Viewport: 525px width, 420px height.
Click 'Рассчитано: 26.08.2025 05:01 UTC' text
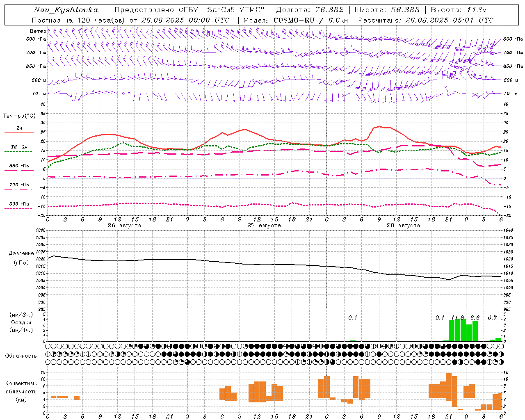pos(426,20)
